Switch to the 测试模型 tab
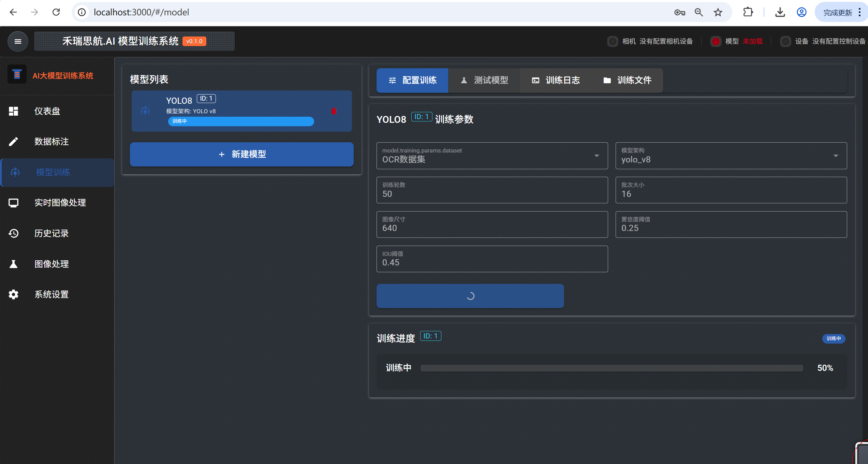The width and height of the screenshot is (868, 464). pyautogui.click(x=484, y=81)
